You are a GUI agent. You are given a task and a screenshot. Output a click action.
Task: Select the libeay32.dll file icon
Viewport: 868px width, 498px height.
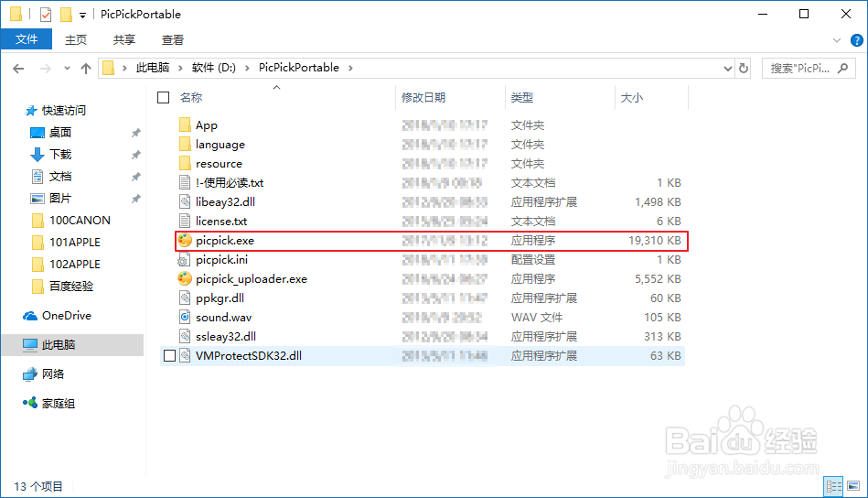click(x=185, y=201)
